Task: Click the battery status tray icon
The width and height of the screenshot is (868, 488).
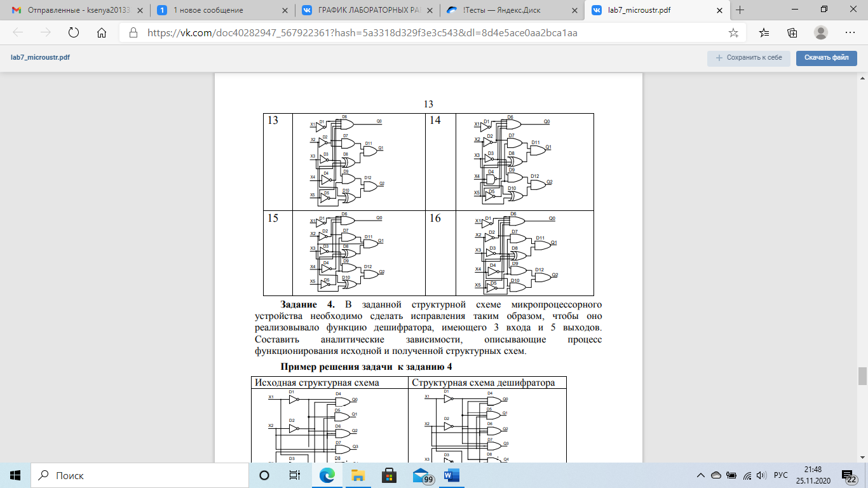Action: (731, 475)
